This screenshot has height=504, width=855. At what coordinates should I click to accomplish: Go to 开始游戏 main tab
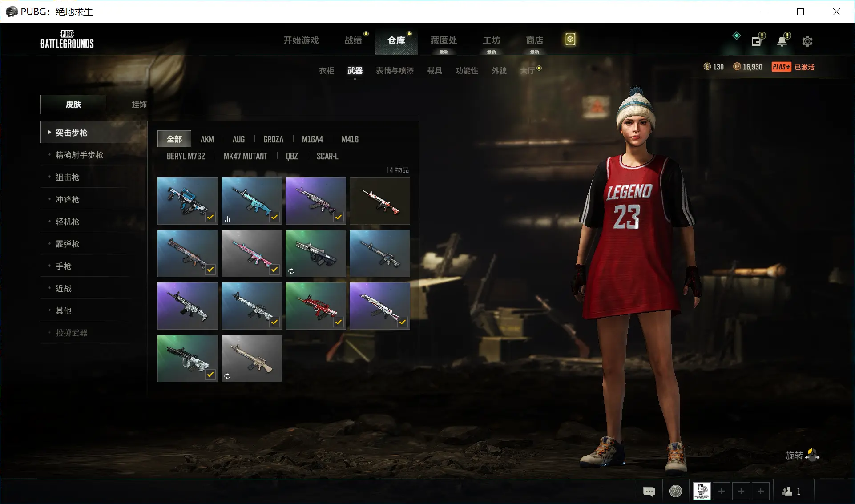pyautogui.click(x=301, y=40)
